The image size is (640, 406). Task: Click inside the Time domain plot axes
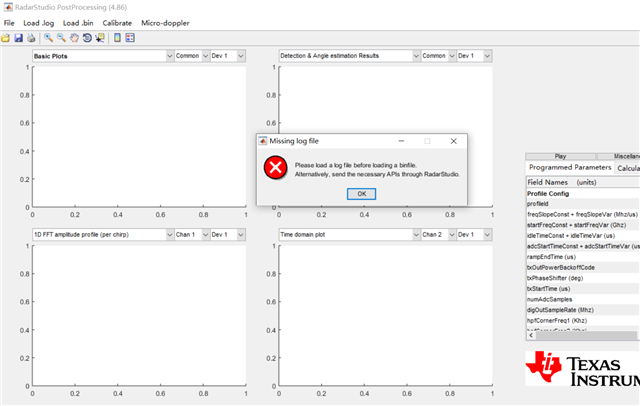pos(386,316)
